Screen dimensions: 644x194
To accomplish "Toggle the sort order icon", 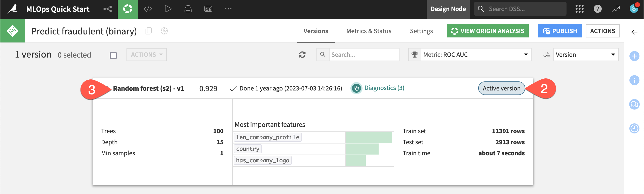I will [x=547, y=55].
